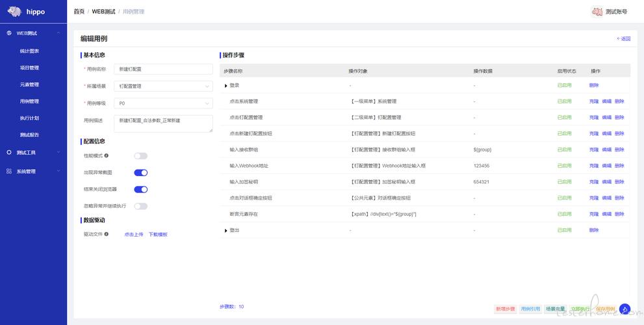644x325 pixels.
Task: Click the user avatar icon beside 测试账号
Action: (x=597, y=12)
